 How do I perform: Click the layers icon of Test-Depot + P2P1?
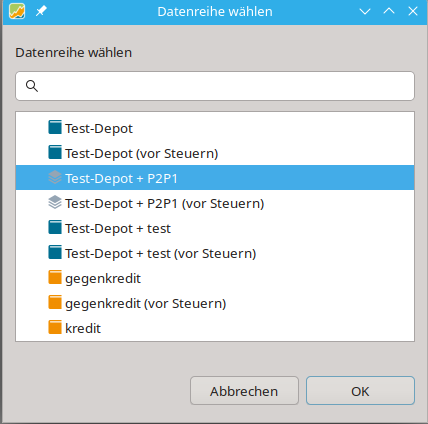click(55, 178)
